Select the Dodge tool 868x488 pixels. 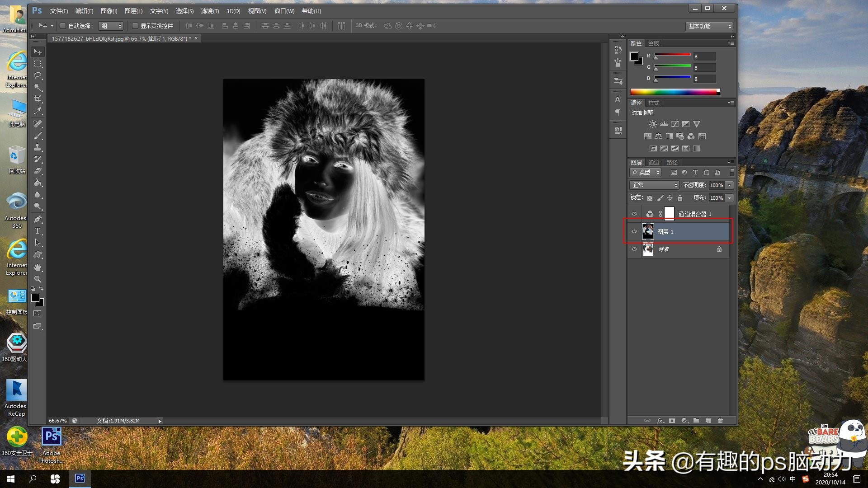pyautogui.click(x=38, y=206)
